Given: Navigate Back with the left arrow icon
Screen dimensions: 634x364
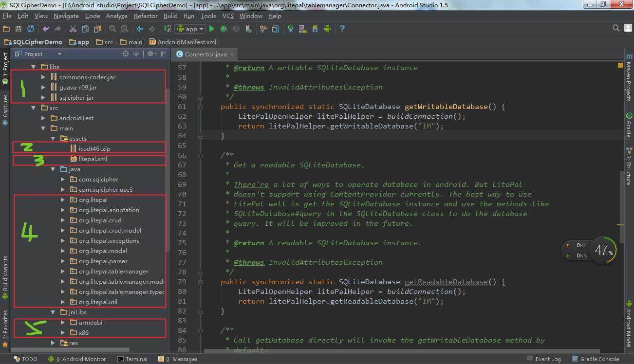Looking at the screenshot, I should tap(139, 29).
